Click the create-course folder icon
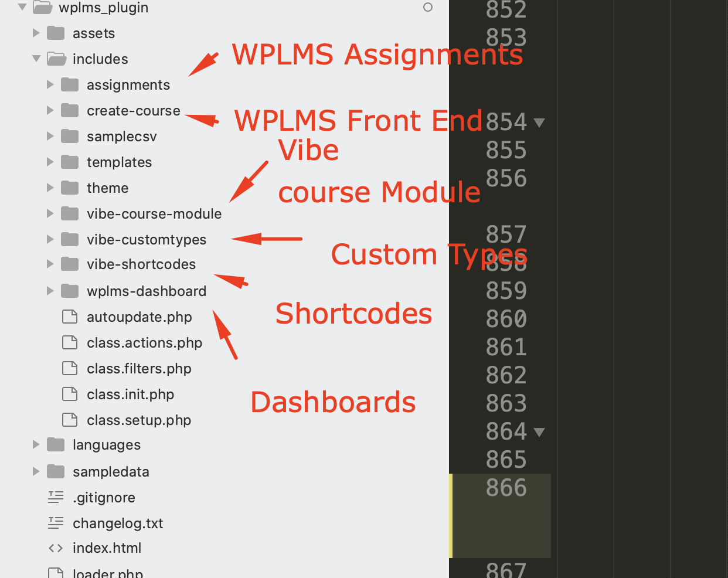This screenshot has width=728, height=578. (70, 110)
